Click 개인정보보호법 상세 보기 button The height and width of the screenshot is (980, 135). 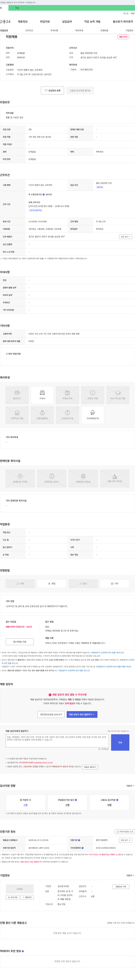coord(51,714)
